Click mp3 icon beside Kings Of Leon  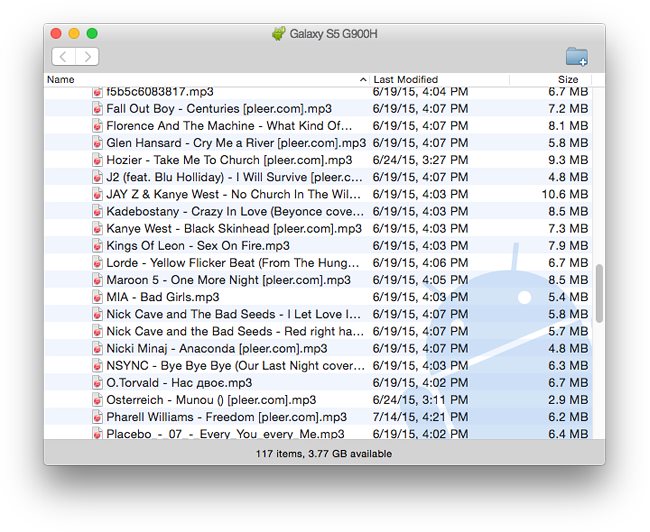tap(97, 246)
